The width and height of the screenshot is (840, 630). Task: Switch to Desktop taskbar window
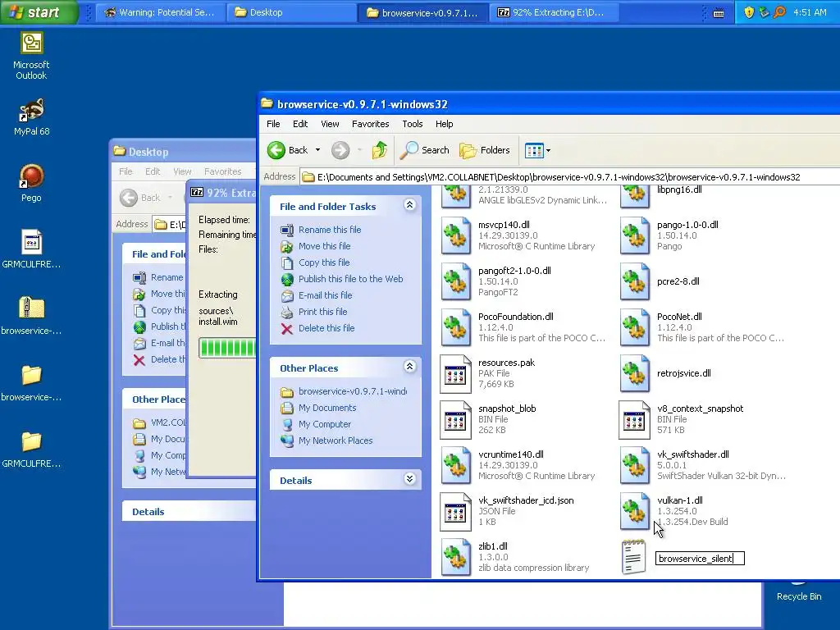pyautogui.click(x=291, y=12)
